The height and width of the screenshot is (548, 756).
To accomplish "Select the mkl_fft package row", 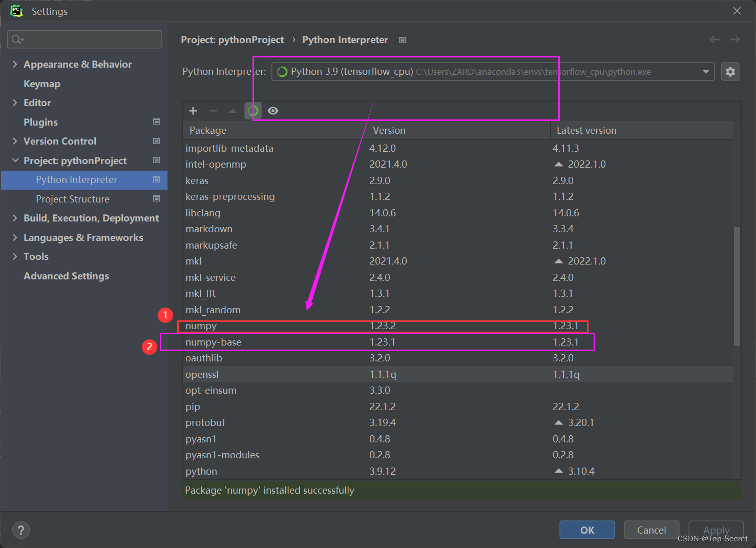I will tap(458, 294).
